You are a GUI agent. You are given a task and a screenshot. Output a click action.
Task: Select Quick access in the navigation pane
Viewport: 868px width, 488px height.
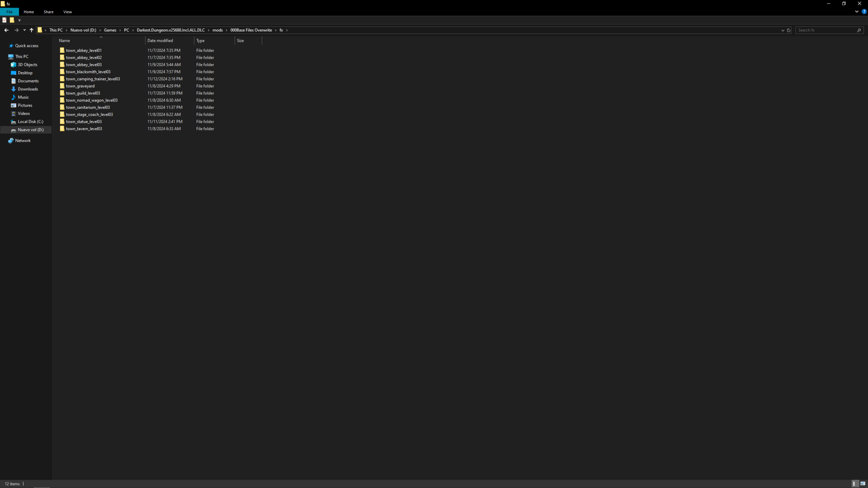[27, 46]
